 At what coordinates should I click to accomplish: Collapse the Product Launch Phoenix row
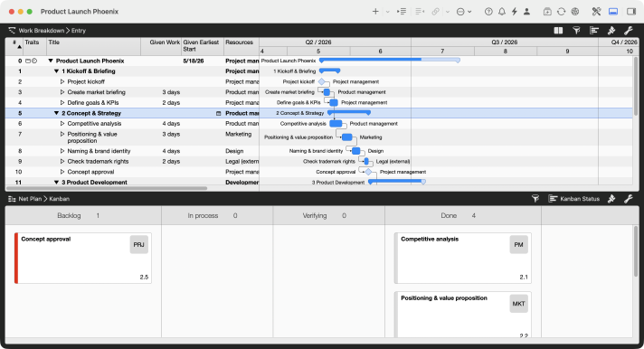(x=51, y=61)
